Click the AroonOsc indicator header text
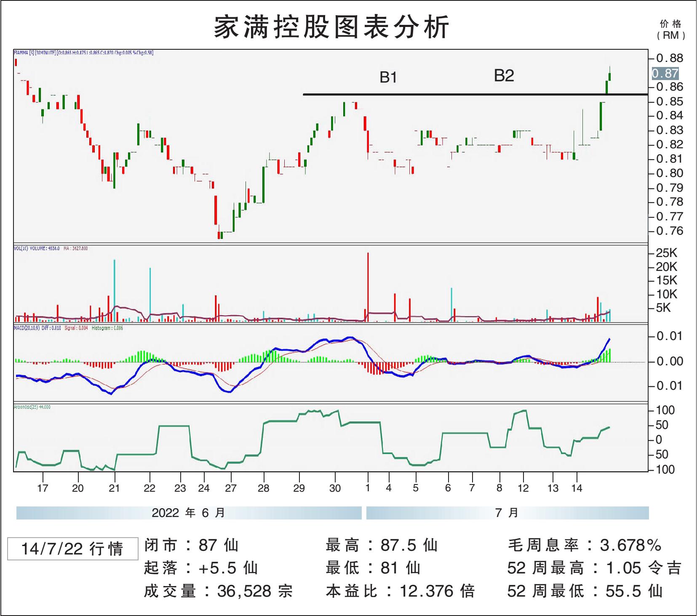 [32, 407]
